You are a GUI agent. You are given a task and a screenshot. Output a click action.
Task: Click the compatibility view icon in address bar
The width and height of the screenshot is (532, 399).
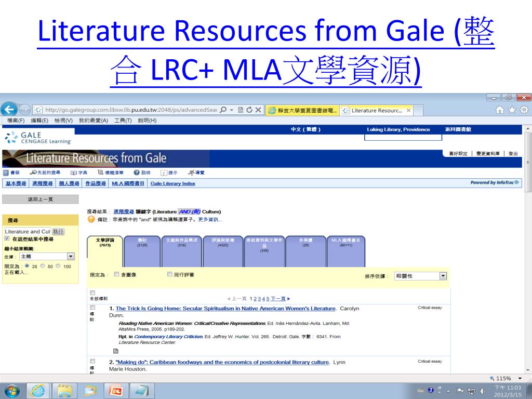[x=241, y=110]
